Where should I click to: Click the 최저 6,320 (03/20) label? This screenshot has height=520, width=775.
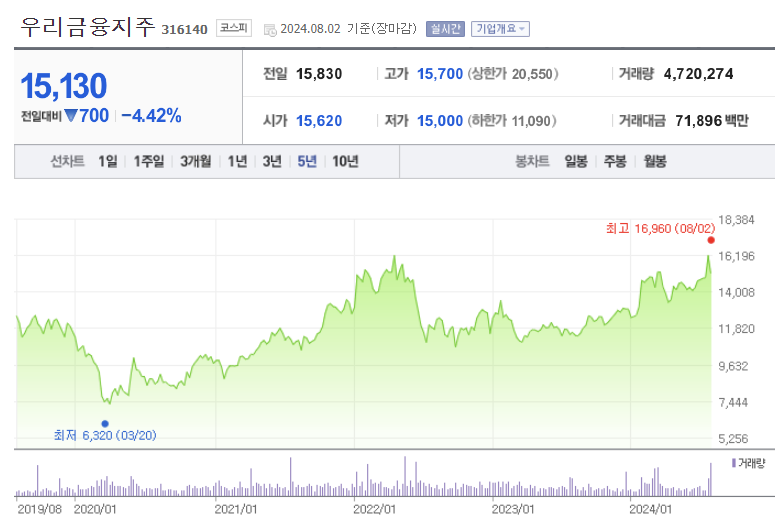[x=105, y=435]
